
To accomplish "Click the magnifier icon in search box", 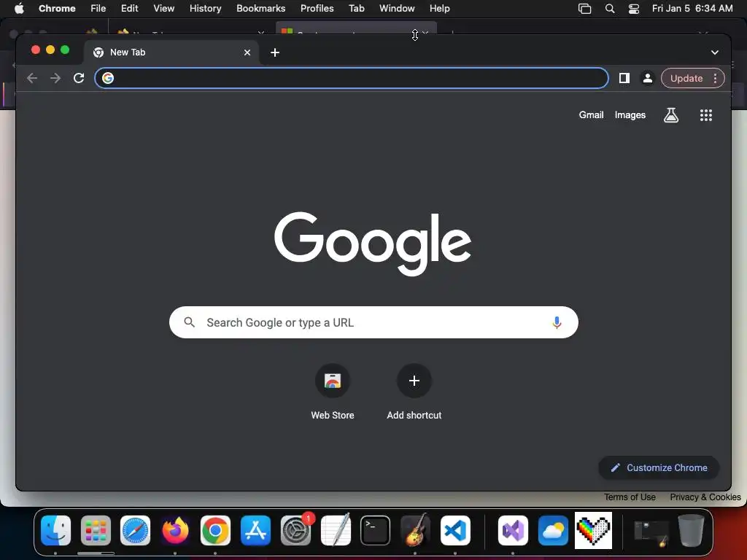I will 189,322.
